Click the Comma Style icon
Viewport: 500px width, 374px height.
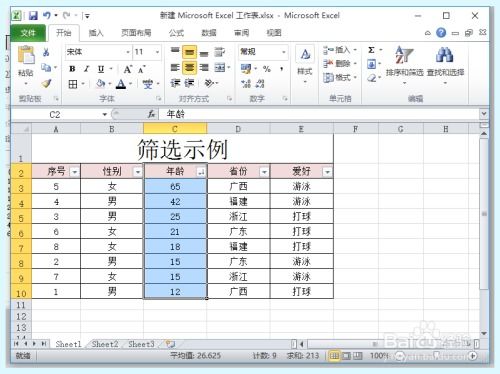(282, 69)
